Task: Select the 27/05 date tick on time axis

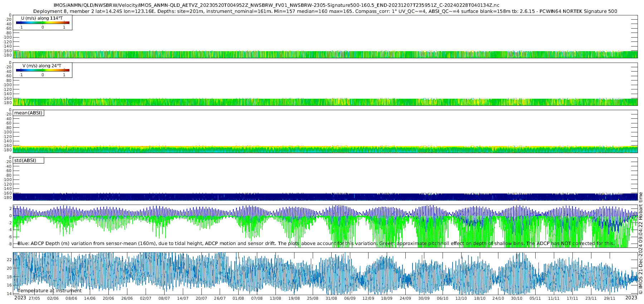Action: tap(34, 299)
